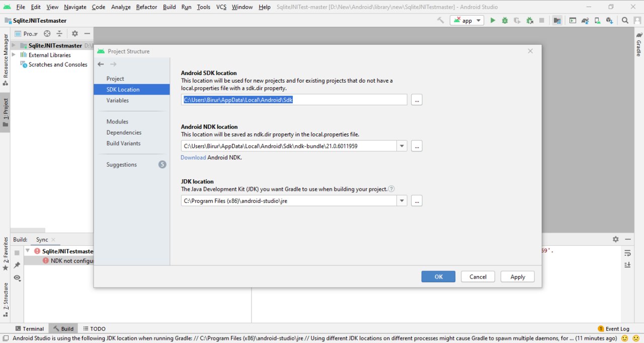Click the tool windows toggle icon in status bar
The image size is (644, 343).
click(x=5, y=338)
